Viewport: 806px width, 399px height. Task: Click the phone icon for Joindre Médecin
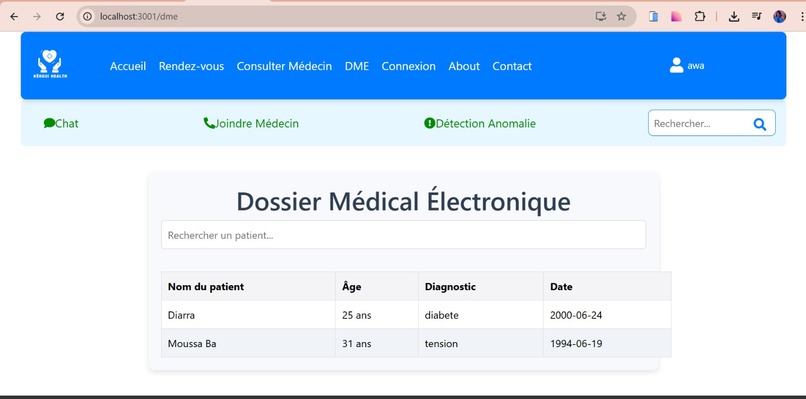209,123
